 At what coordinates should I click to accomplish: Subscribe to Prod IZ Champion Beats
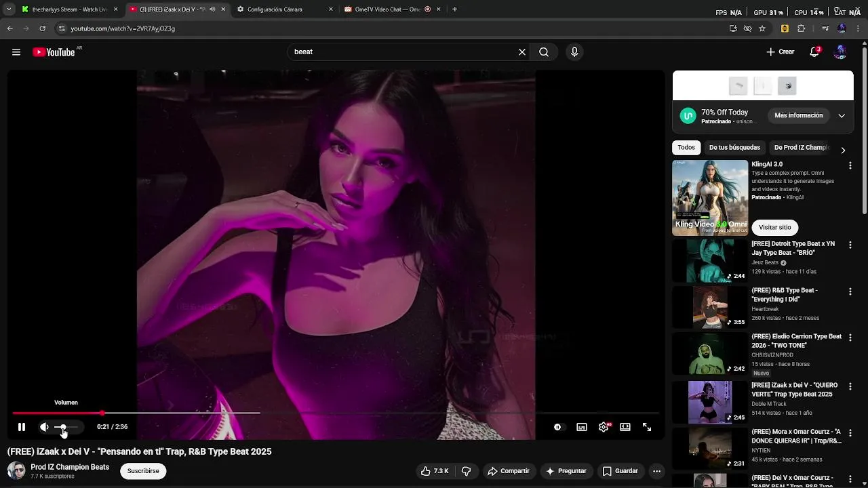[143, 471]
